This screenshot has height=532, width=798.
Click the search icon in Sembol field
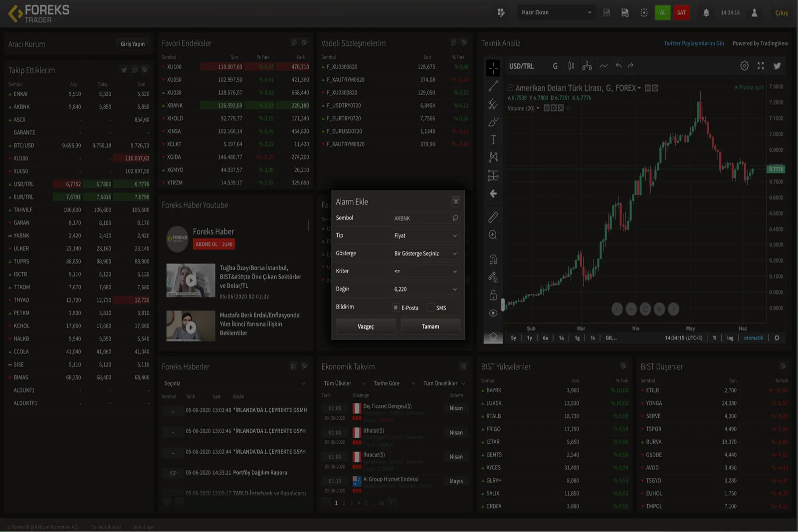click(455, 218)
